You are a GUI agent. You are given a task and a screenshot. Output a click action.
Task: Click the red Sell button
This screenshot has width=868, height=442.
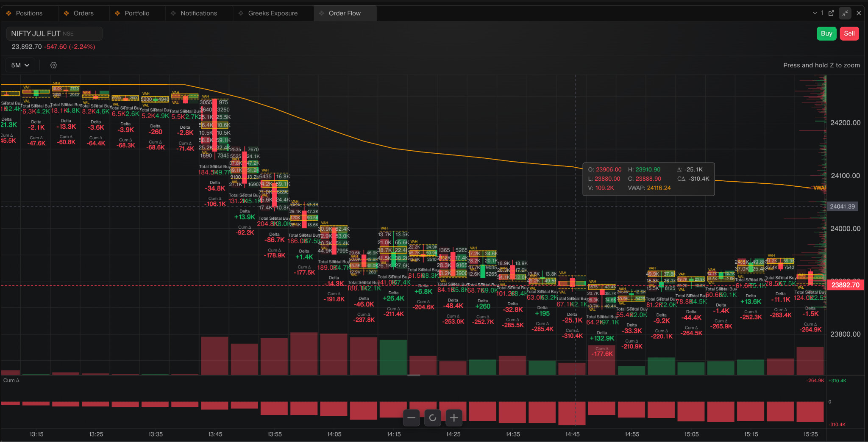pyautogui.click(x=849, y=33)
